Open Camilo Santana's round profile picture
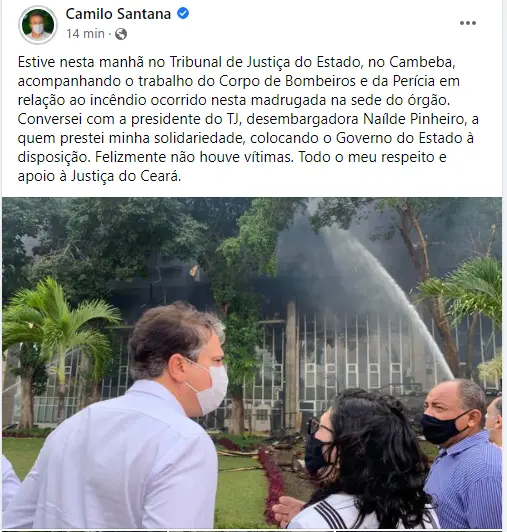 pyautogui.click(x=38, y=25)
